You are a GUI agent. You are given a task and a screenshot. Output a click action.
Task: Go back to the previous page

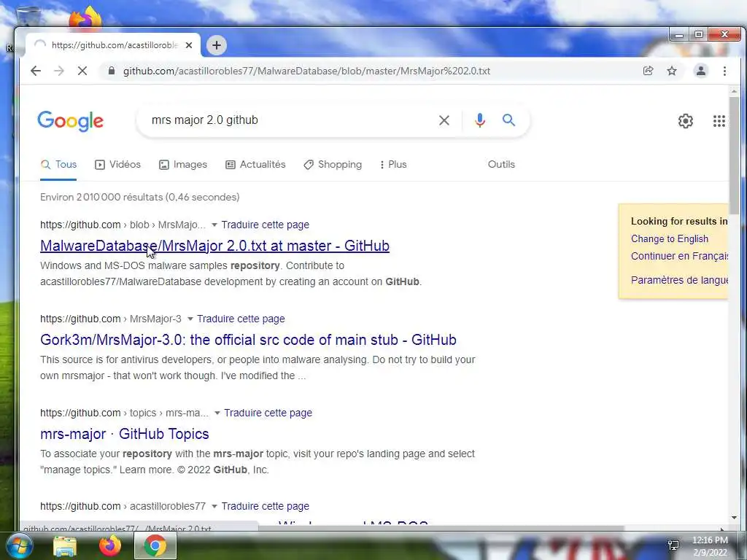tap(36, 71)
